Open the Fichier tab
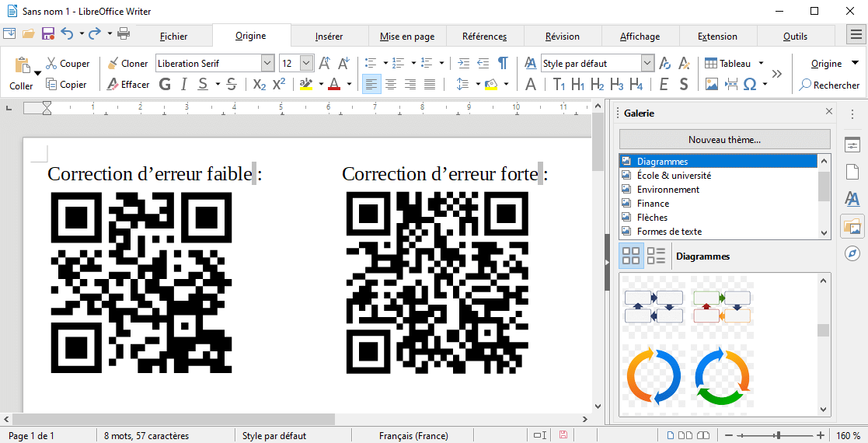This screenshot has height=443, width=868. [x=174, y=37]
